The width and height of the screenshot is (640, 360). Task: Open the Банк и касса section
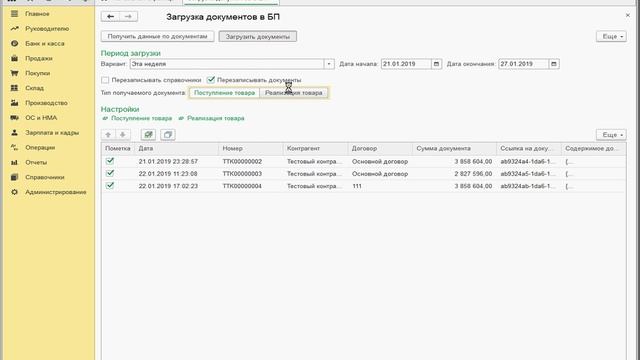point(44,43)
